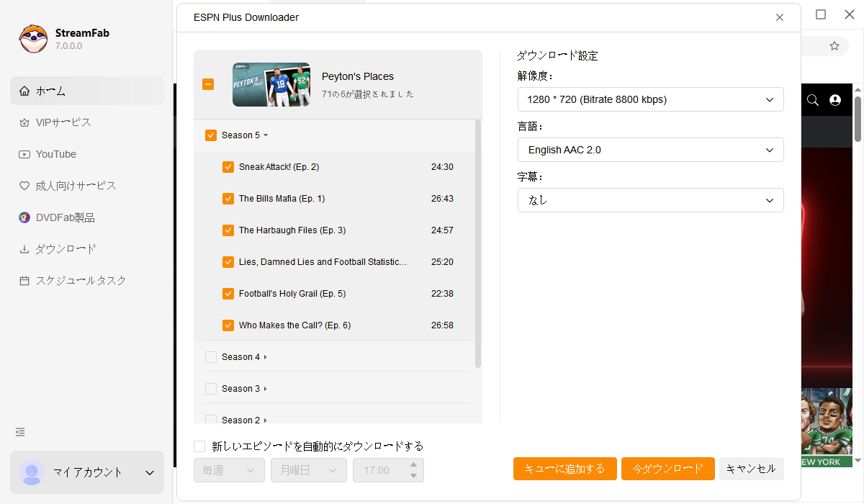Click the 今ダウンロード button

pos(667,469)
